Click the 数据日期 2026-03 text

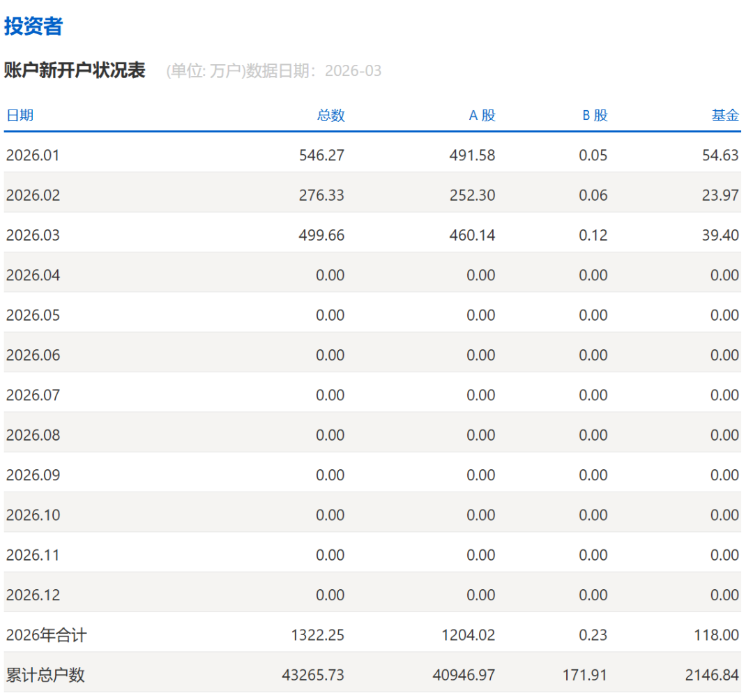point(314,71)
